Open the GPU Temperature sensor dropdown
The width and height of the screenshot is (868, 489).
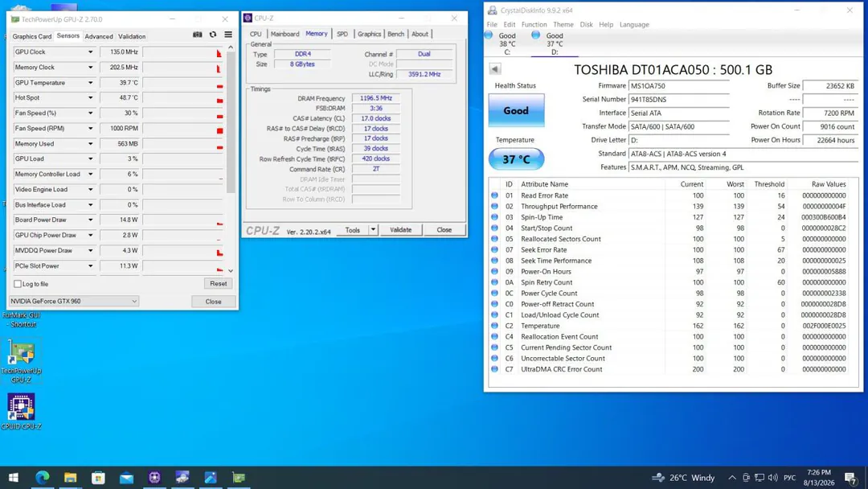pos(90,83)
